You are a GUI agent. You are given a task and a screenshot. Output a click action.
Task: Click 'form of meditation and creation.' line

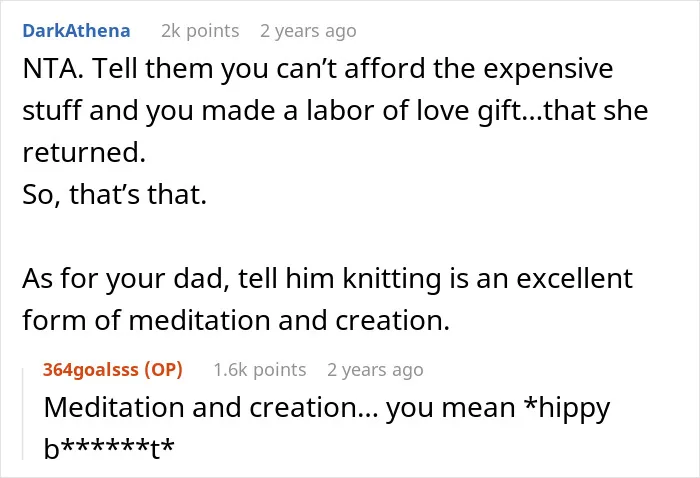coord(236,320)
